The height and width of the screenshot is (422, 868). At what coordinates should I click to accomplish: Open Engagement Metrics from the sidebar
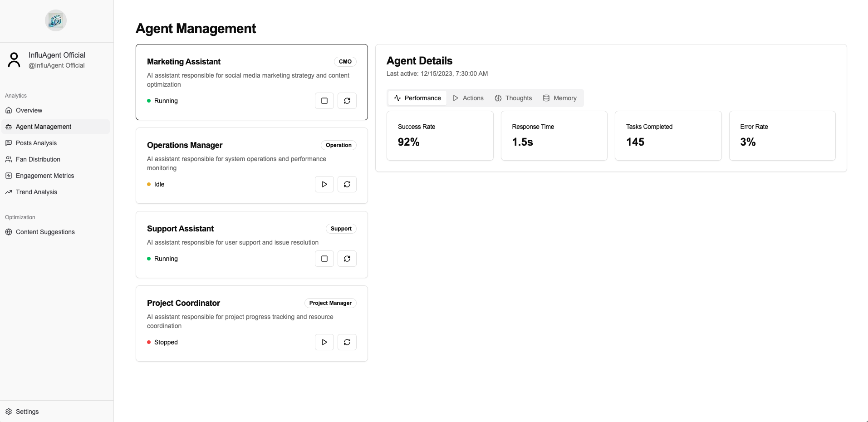pyautogui.click(x=44, y=176)
